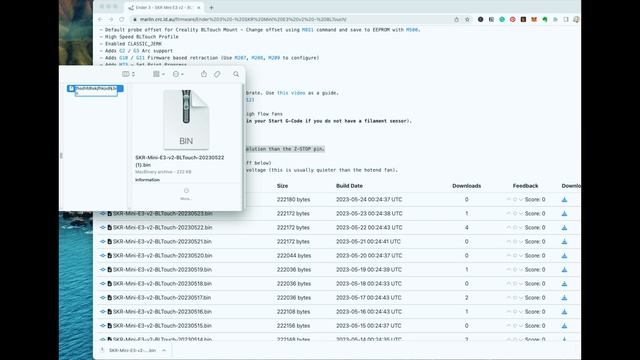Close the Ender 3 browser tab

point(199,7)
